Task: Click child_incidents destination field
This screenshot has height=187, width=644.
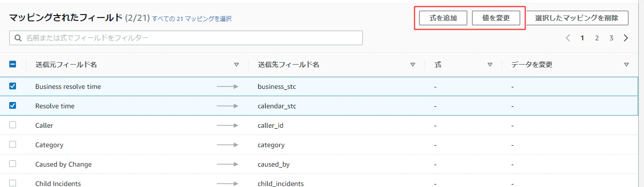Action: 281,184
